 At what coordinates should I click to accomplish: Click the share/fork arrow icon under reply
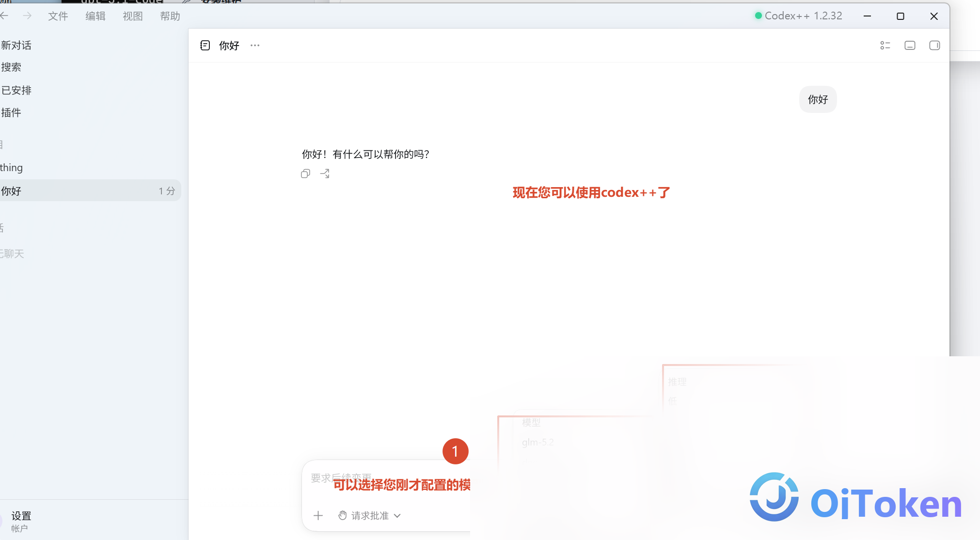[x=325, y=174]
